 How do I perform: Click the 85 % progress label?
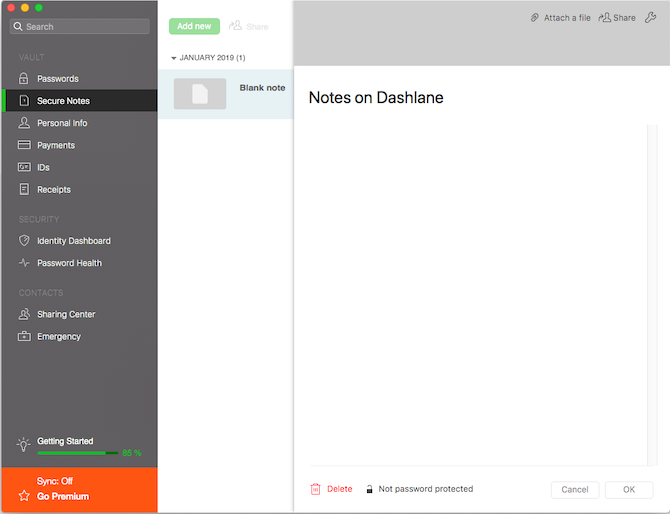(x=132, y=453)
